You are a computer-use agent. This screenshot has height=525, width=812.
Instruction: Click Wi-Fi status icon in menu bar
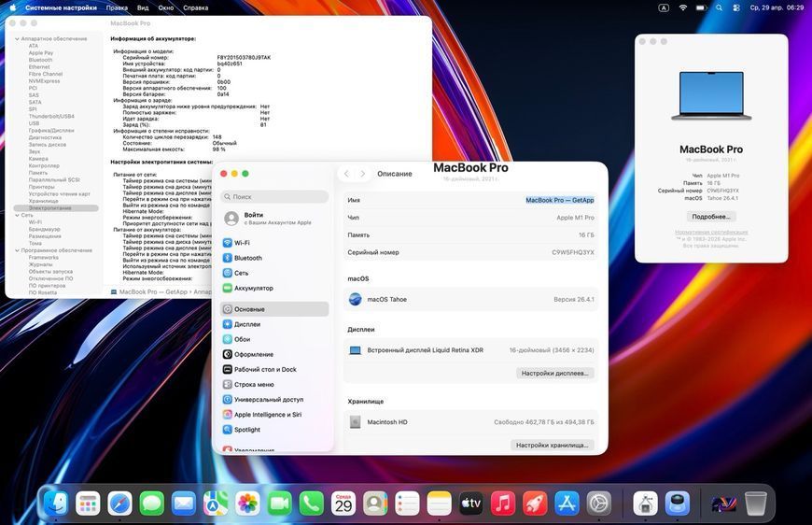pyautogui.click(x=682, y=7)
